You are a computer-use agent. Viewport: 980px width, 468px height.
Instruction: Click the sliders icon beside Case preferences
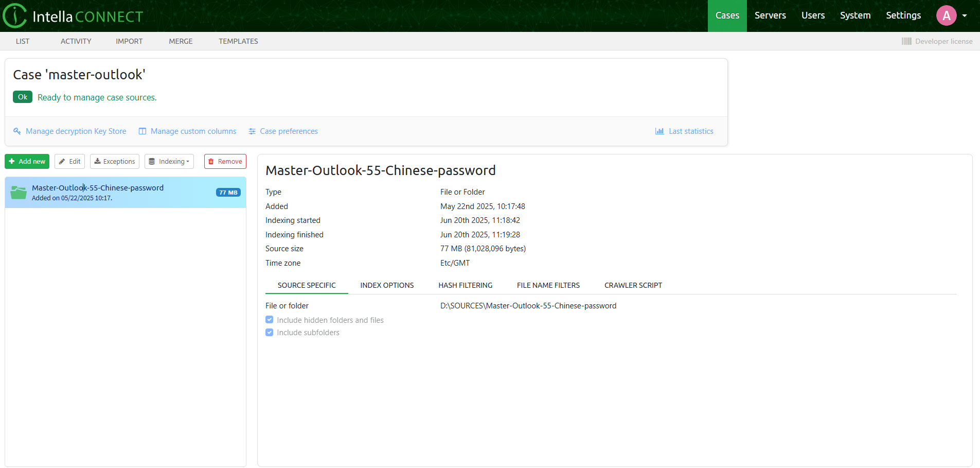(252, 131)
